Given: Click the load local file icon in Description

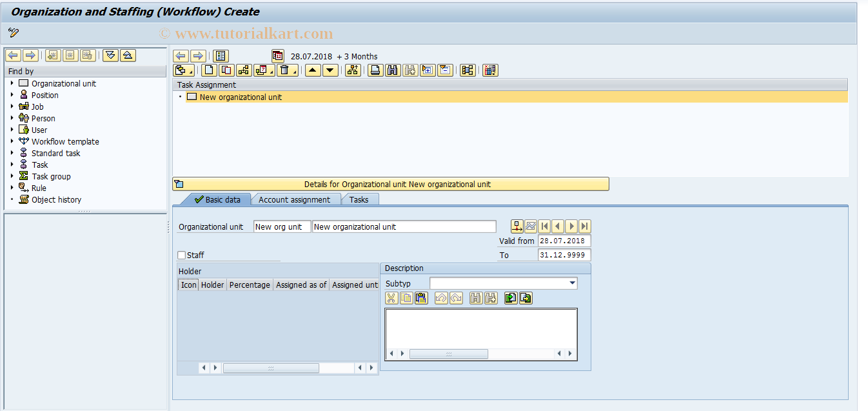Looking at the screenshot, I should pos(511,298).
